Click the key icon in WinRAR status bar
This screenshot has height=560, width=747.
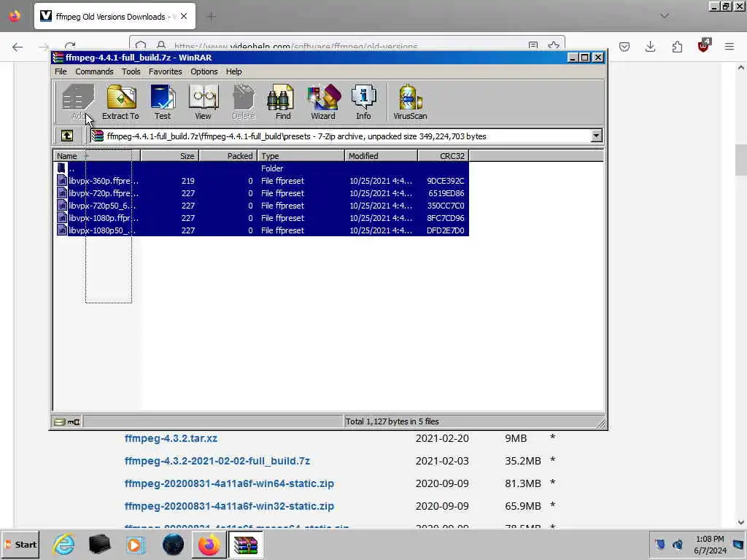[74, 421]
